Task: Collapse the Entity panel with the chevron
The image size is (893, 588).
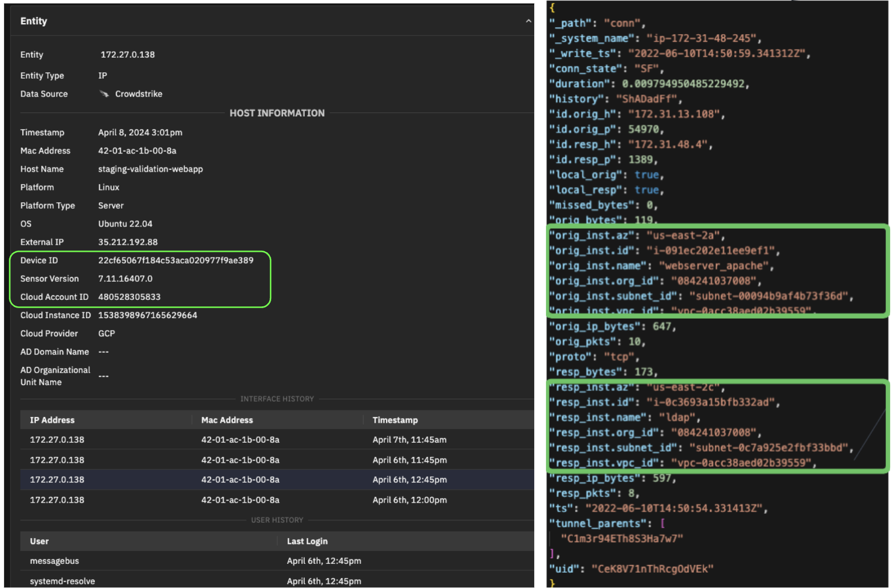Action: tap(528, 21)
